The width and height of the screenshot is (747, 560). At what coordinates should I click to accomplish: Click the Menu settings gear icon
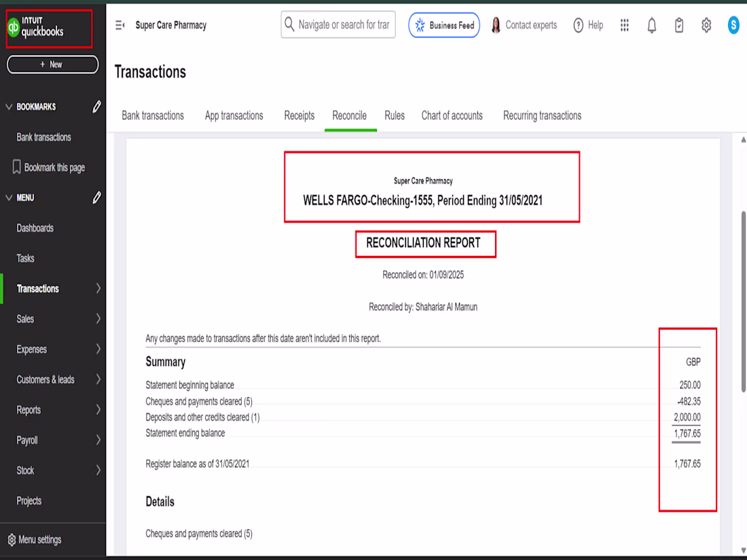(x=12, y=540)
